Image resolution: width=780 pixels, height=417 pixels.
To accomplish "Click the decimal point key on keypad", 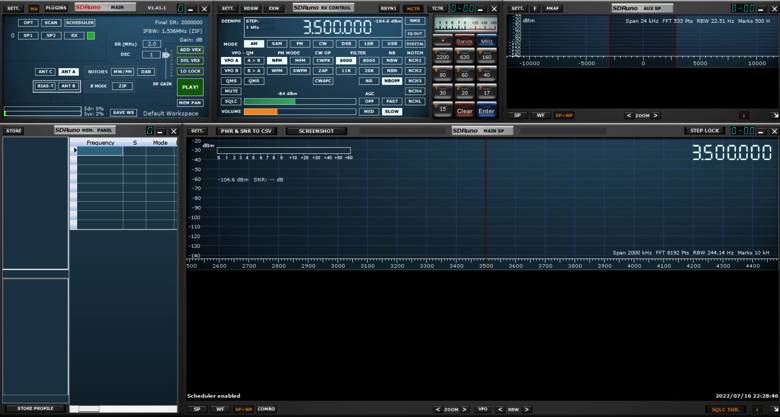I will point(442,41).
